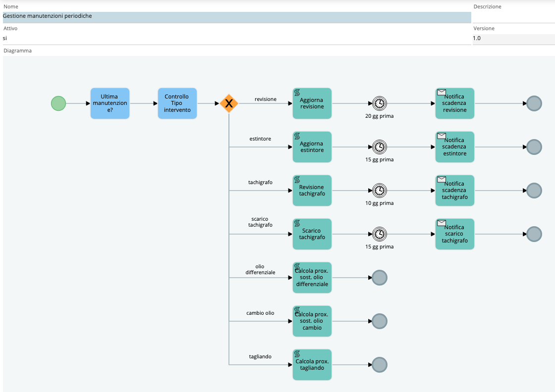
Task: Click the 'tagliando' flow label
Action: (x=260, y=357)
